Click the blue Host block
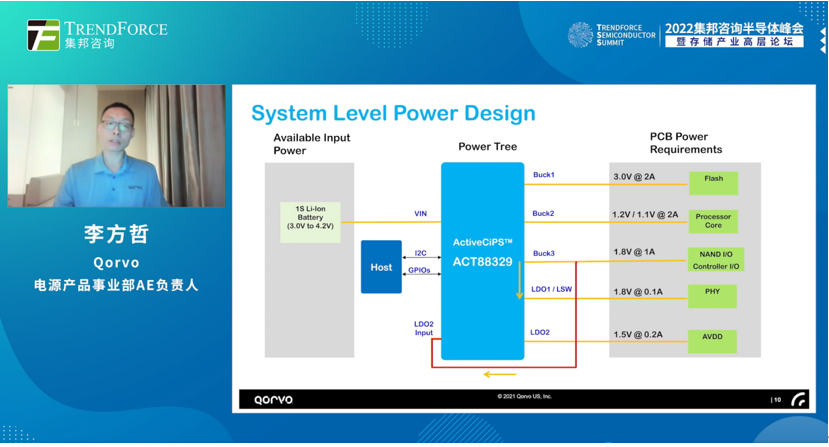This screenshot has height=447, width=829. (x=381, y=267)
